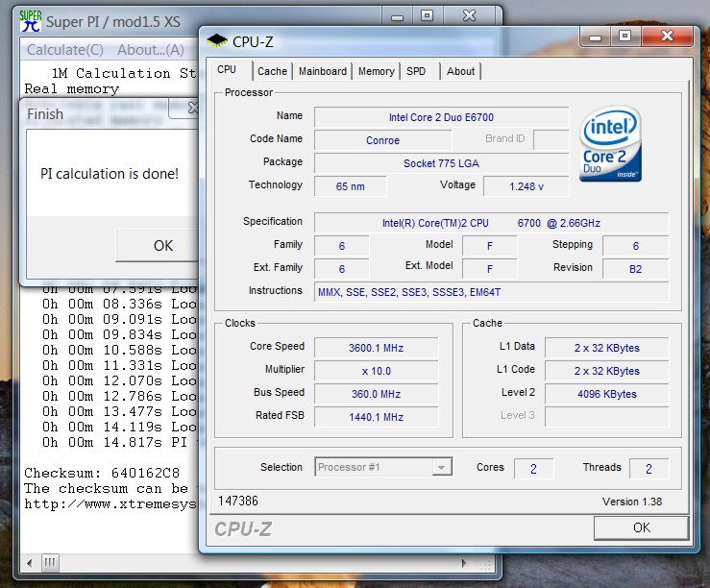The image size is (710, 588).
Task: Click the xtremesys URL line in Super PI
Action: click(110, 503)
